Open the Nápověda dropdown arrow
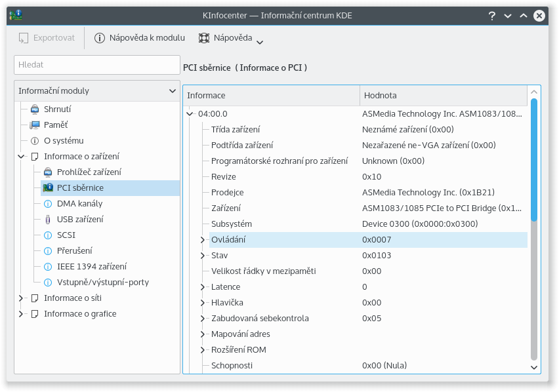Image resolution: width=559 pixels, height=392 pixels. (260, 43)
